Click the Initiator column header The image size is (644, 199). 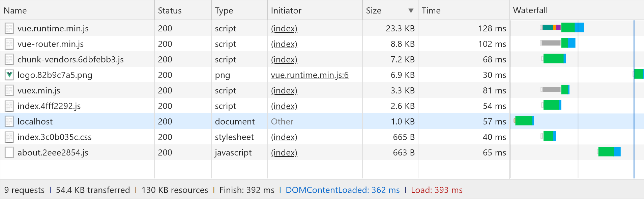tap(286, 10)
